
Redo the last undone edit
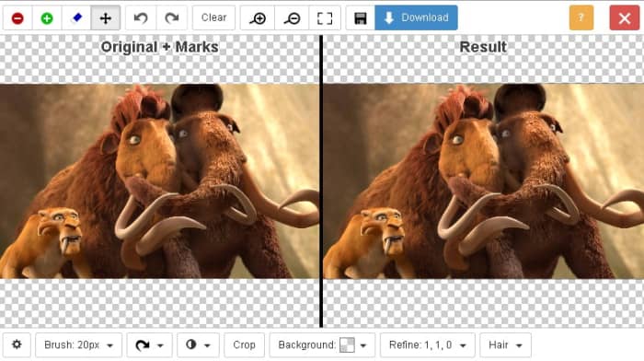tap(172, 18)
